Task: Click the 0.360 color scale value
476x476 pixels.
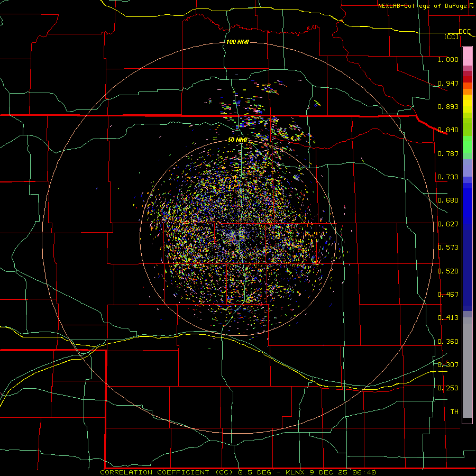Action: 448,342
